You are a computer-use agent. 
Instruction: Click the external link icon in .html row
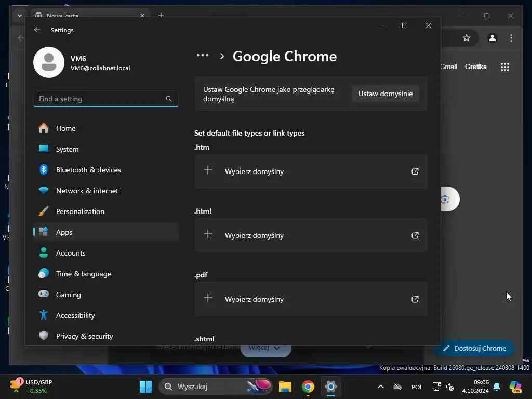coord(415,235)
